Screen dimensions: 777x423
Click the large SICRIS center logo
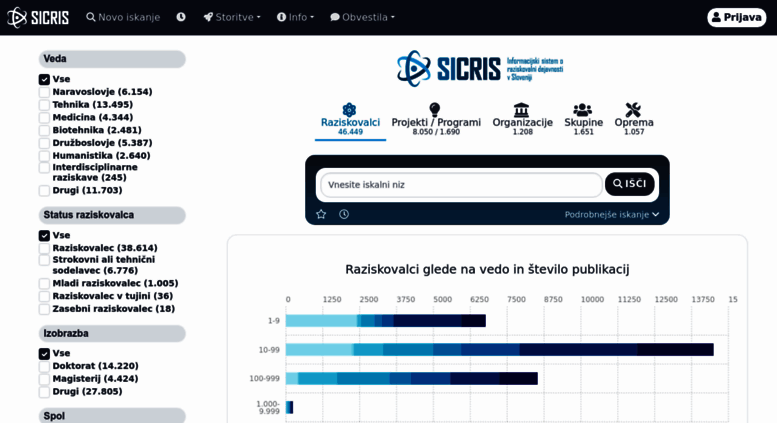(480, 68)
